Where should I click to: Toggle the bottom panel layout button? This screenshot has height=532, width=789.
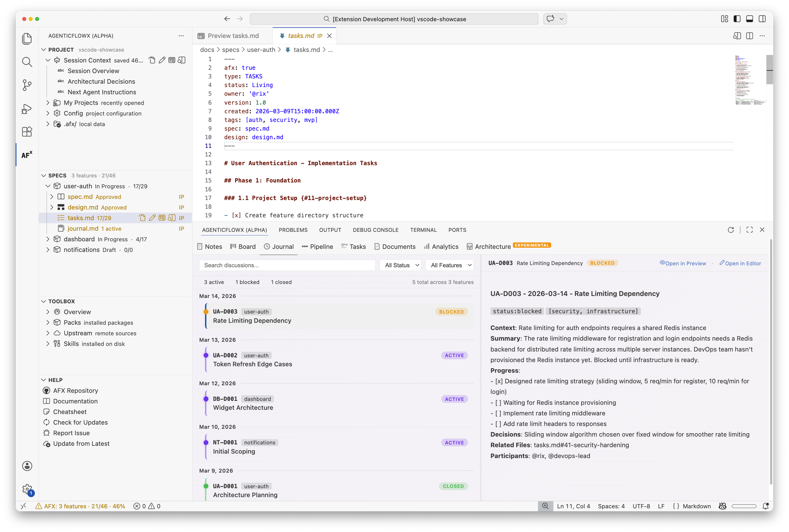(x=750, y=19)
